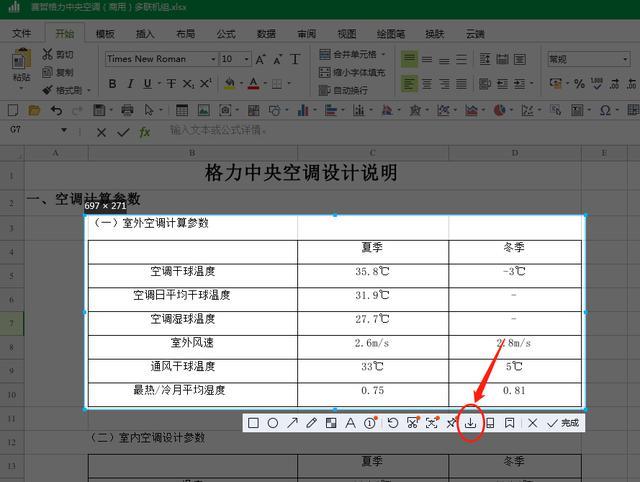Click the 完成 button
Screen dimensions: 640x482
coord(564,423)
